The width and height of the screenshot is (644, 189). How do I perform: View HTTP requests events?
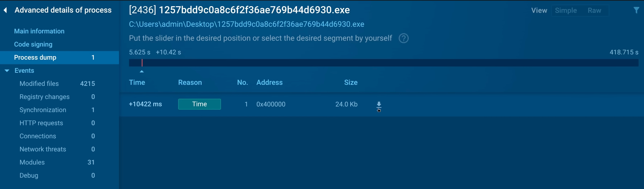click(x=41, y=123)
